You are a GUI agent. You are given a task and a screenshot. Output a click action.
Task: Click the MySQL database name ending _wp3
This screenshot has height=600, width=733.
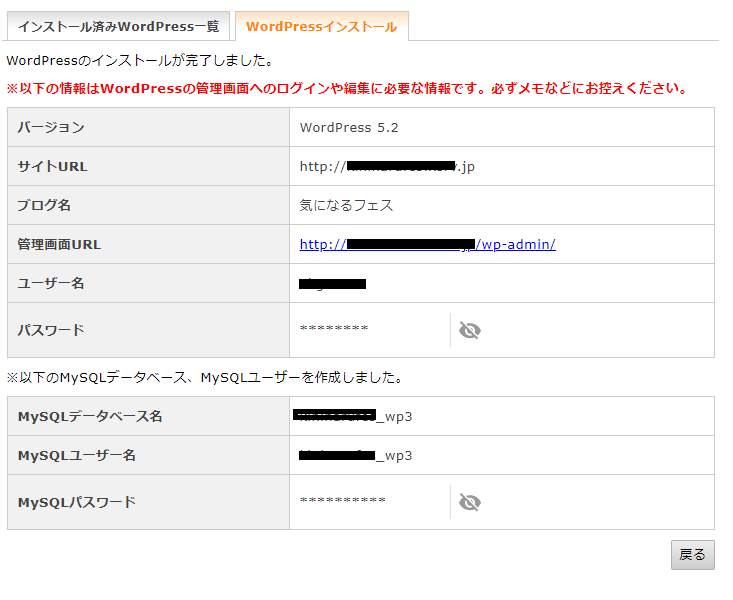355,416
